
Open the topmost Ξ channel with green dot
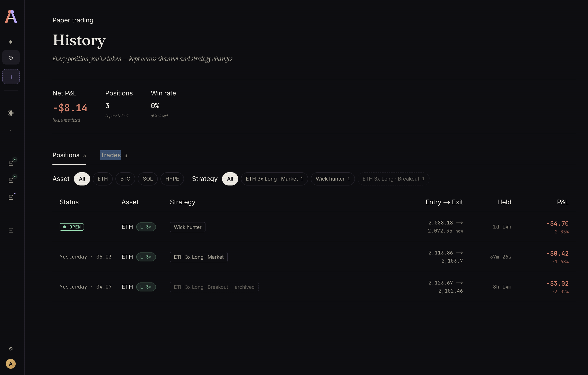tap(11, 163)
